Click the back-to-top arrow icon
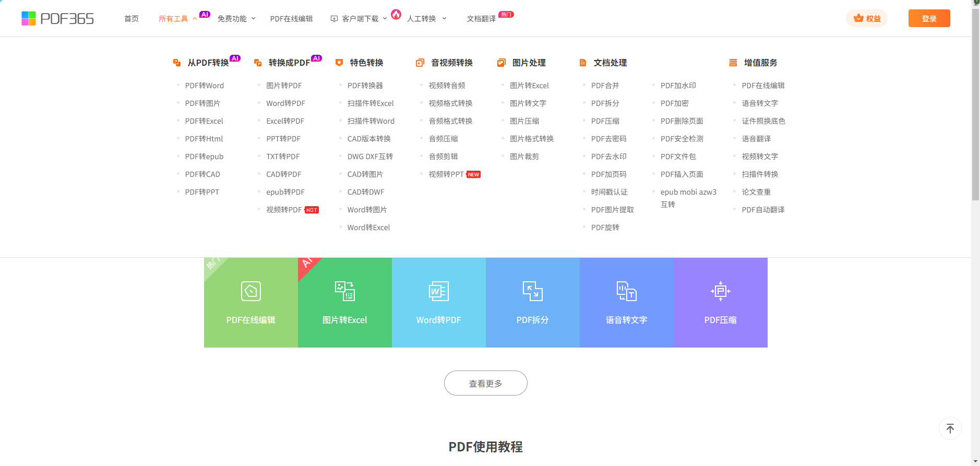980x466 pixels. [x=950, y=428]
